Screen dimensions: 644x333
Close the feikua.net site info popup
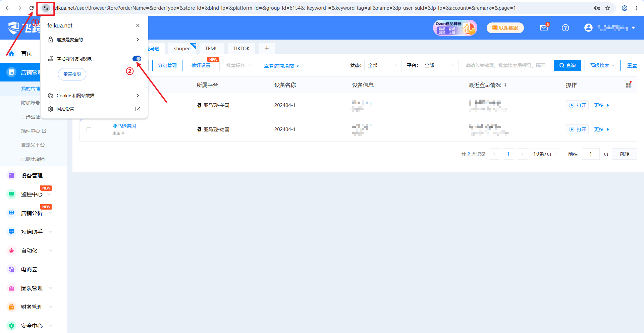point(138,25)
